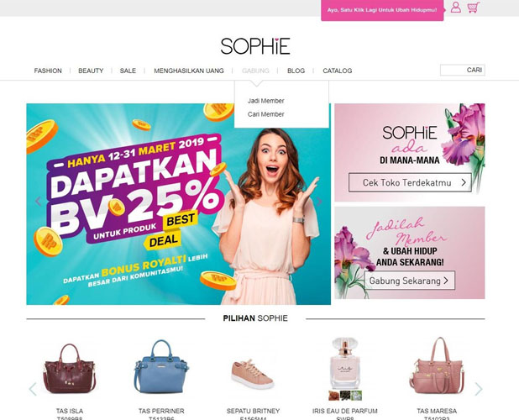Select Jadi Member from GABUNG dropdown
519x420 pixels.
[265, 101]
